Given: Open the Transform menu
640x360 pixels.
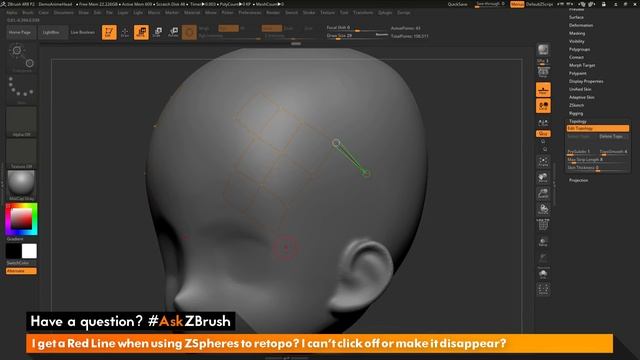Looking at the screenshot, I should coord(363,13).
